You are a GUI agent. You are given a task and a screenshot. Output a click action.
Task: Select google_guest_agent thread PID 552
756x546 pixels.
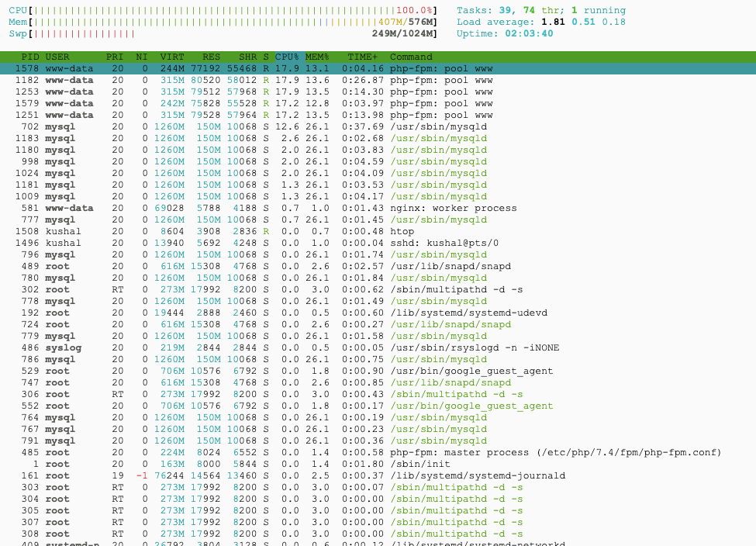(x=378, y=406)
